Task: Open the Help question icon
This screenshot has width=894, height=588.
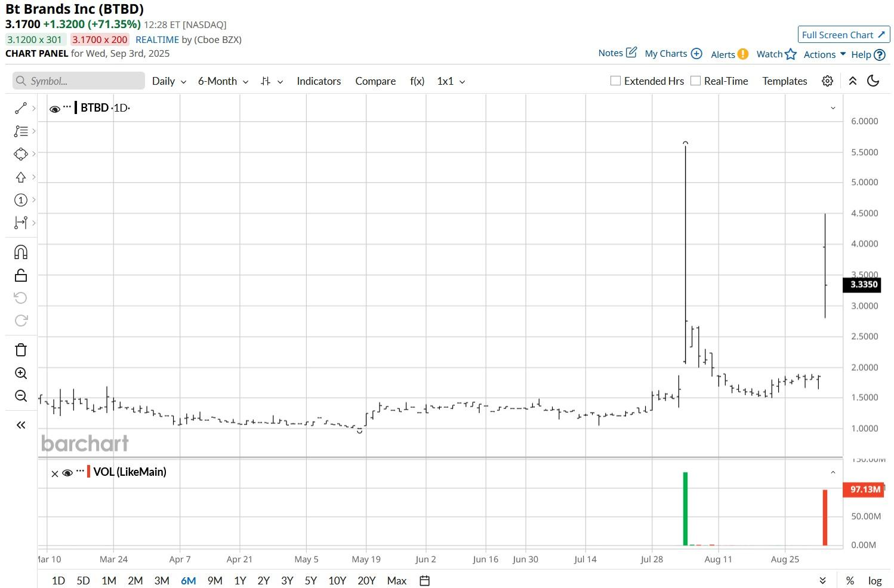Action: tap(879, 54)
